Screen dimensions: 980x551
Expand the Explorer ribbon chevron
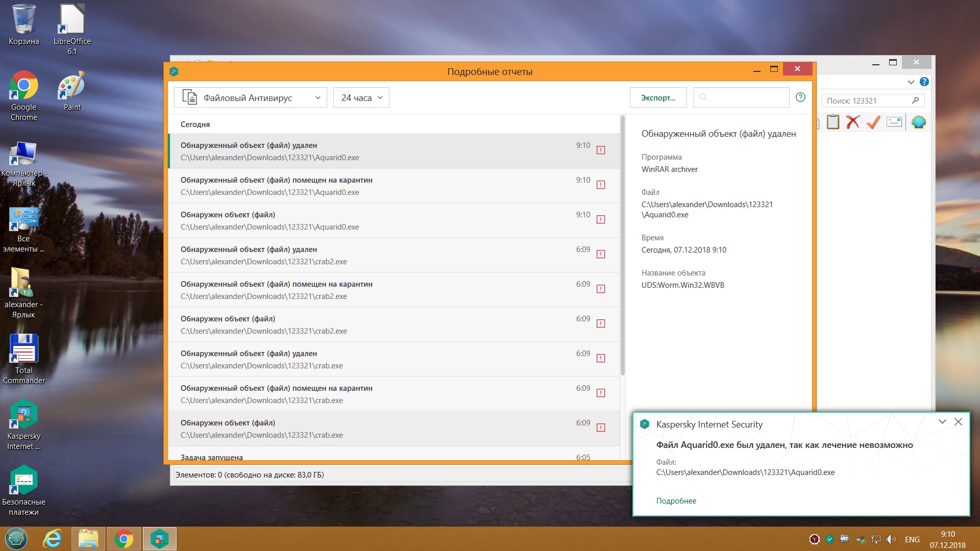pos(911,82)
